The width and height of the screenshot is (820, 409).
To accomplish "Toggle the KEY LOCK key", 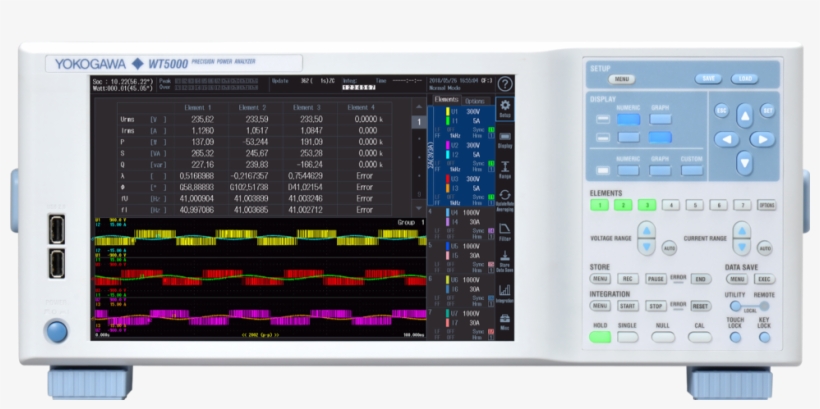I will [765, 337].
